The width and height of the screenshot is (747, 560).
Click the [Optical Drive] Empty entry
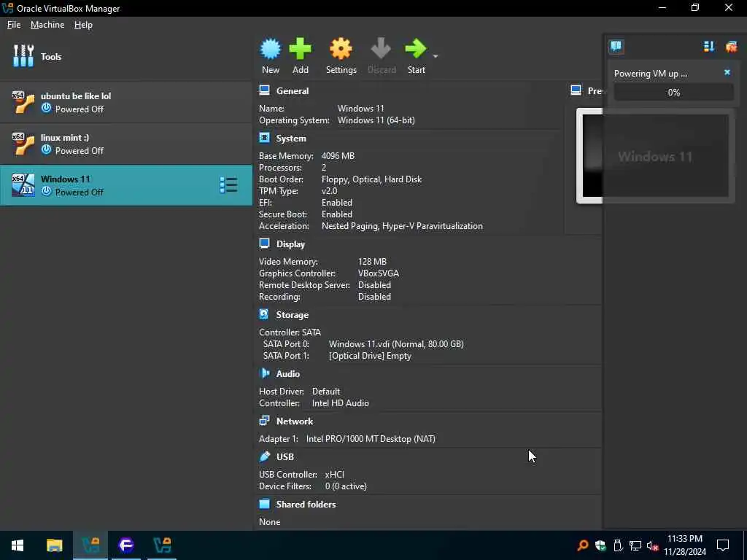(x=370, y=356)
